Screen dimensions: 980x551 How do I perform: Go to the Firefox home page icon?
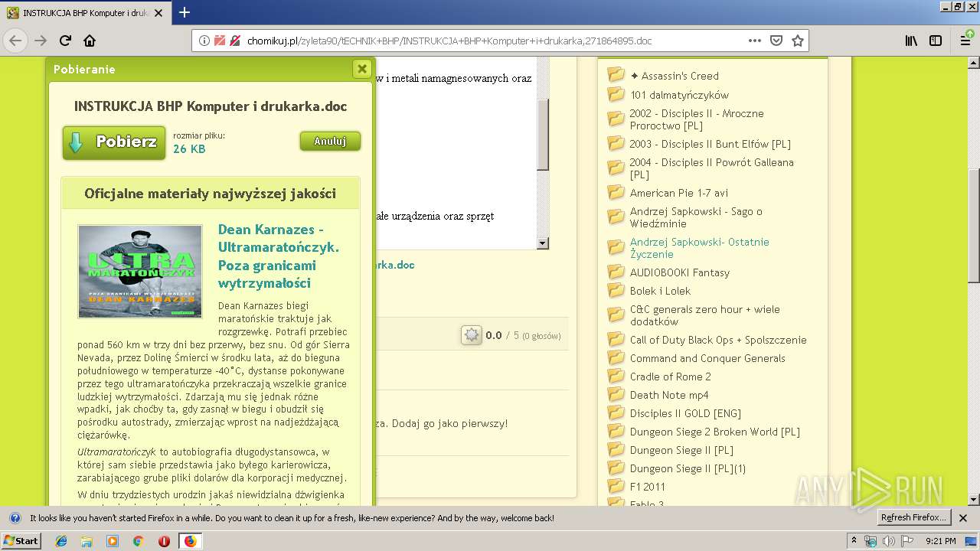pos(90,41)
